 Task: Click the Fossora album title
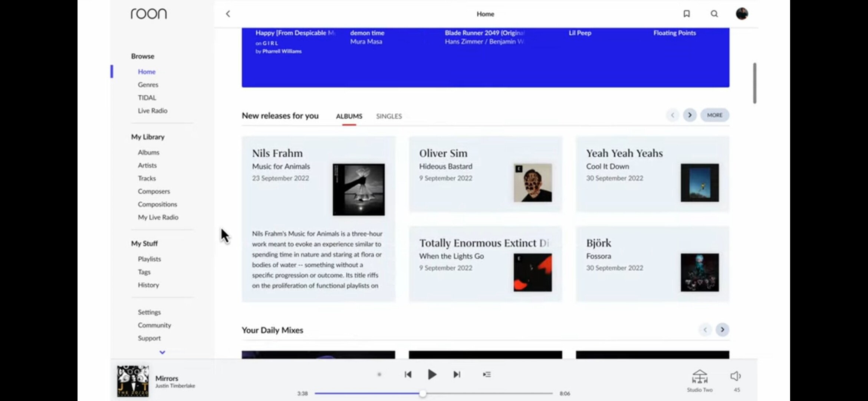(x=598, y=256)
